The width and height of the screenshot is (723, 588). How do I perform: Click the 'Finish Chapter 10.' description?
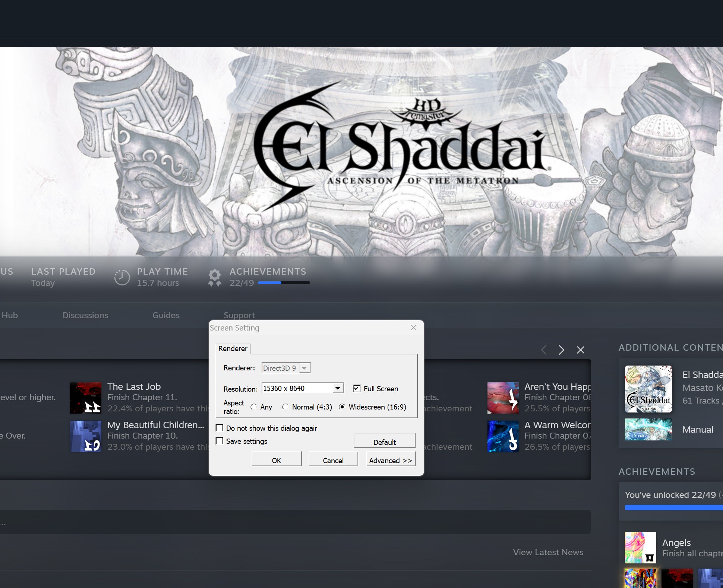coord(142,436)
